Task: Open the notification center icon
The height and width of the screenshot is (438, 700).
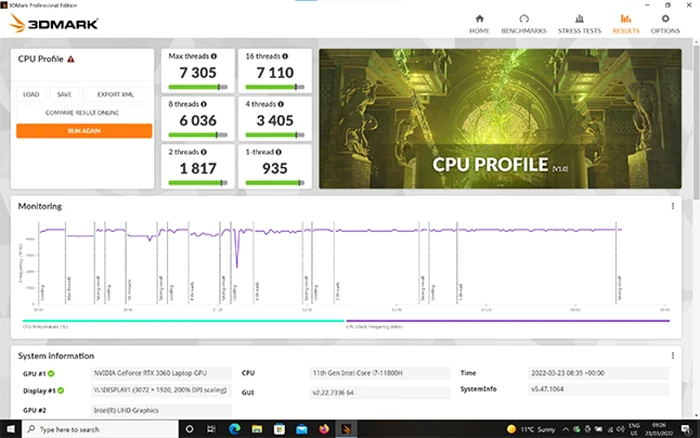Action: point(686,430)
